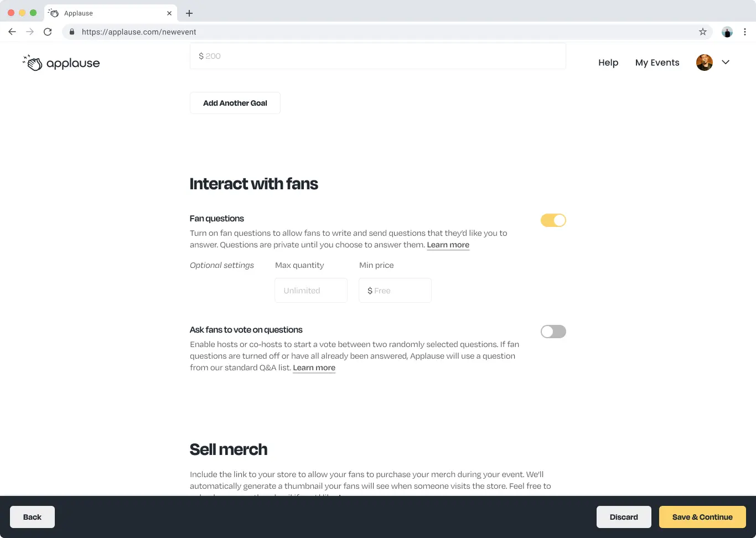The image size is (756, 538).
Task: Enable Ask fans to vote on questions
Action: (553, 332)
